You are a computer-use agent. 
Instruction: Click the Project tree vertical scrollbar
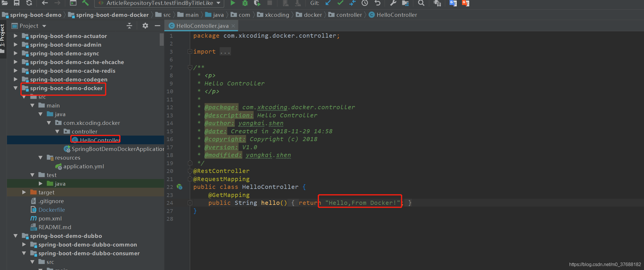[x=162, y=39]
